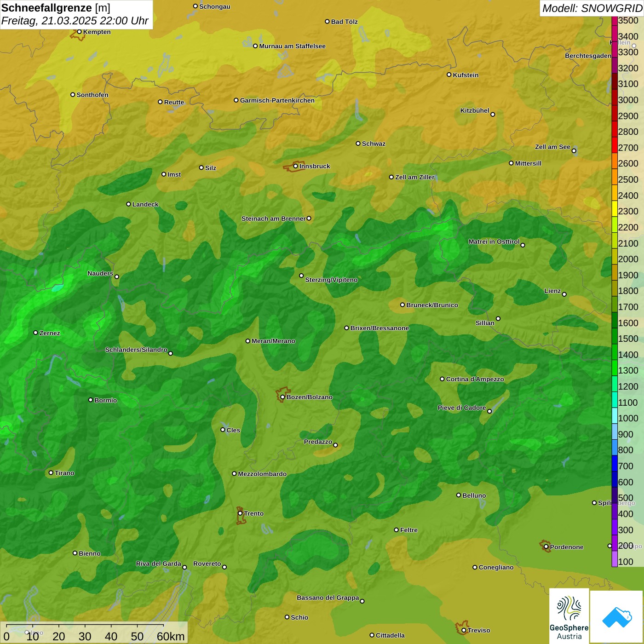Click the Schwaz location dot
644x644 pixels.
pyautogui.click(x=358, y=143)
